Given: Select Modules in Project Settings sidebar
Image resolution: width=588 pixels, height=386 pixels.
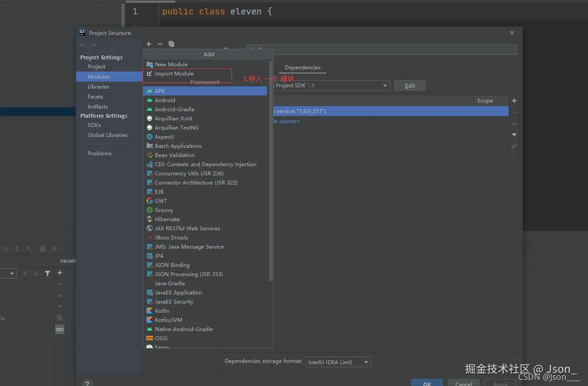Looking at the screenshot, I should (x=109, y=76).
